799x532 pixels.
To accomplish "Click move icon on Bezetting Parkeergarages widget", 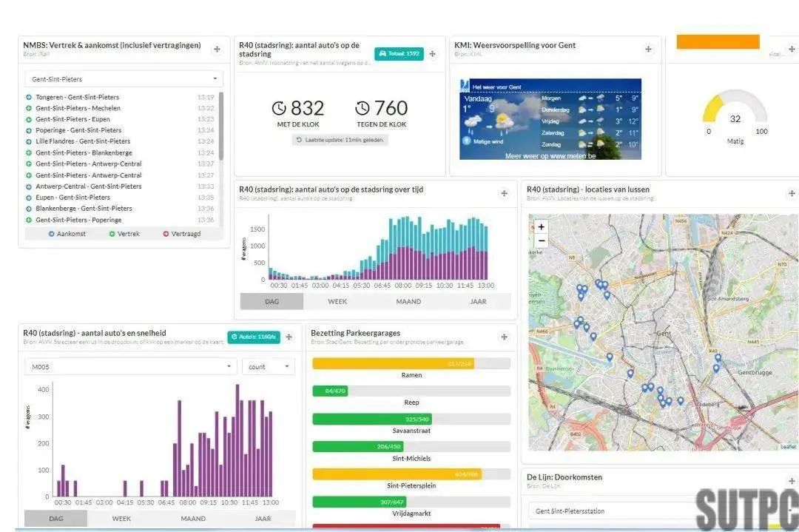I will point(504,337).
